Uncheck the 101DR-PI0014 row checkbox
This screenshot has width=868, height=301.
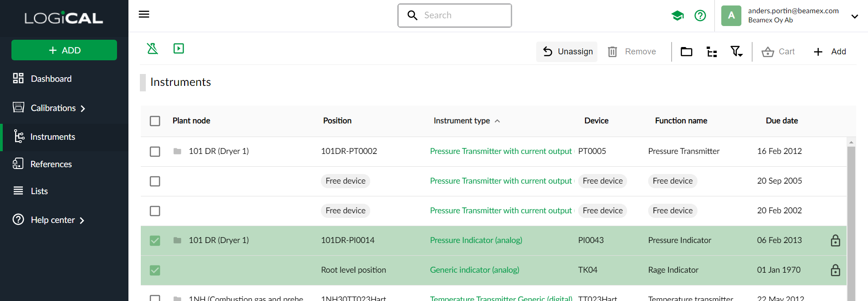tap(155, 241)
